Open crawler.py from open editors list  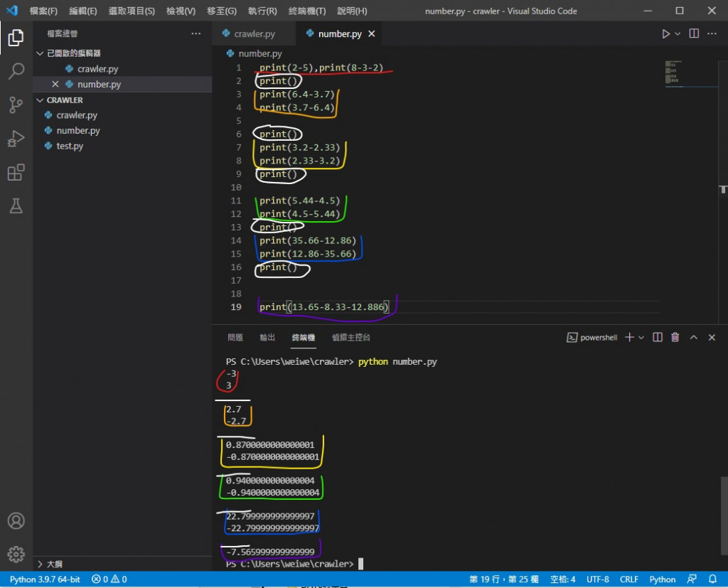point(97,69)
